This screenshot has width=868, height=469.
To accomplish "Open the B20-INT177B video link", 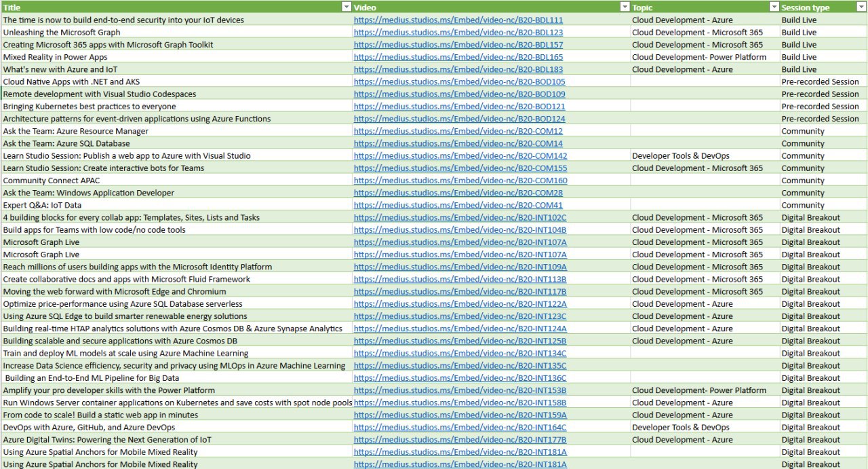I will click(460, 440).
